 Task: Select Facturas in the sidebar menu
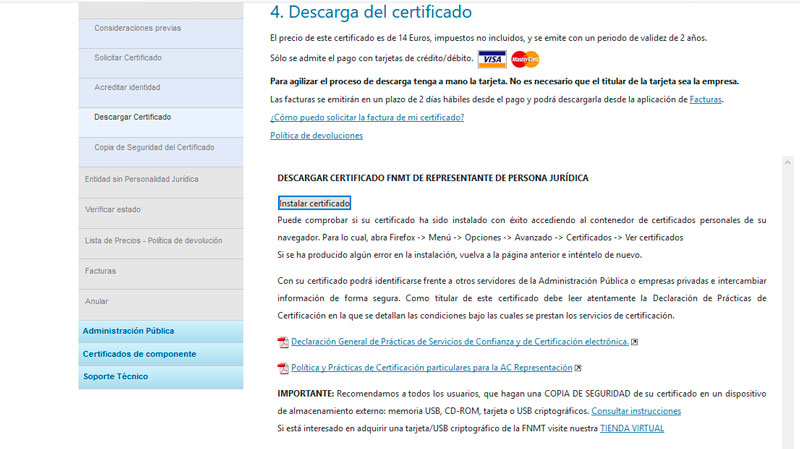click(161, 275)
